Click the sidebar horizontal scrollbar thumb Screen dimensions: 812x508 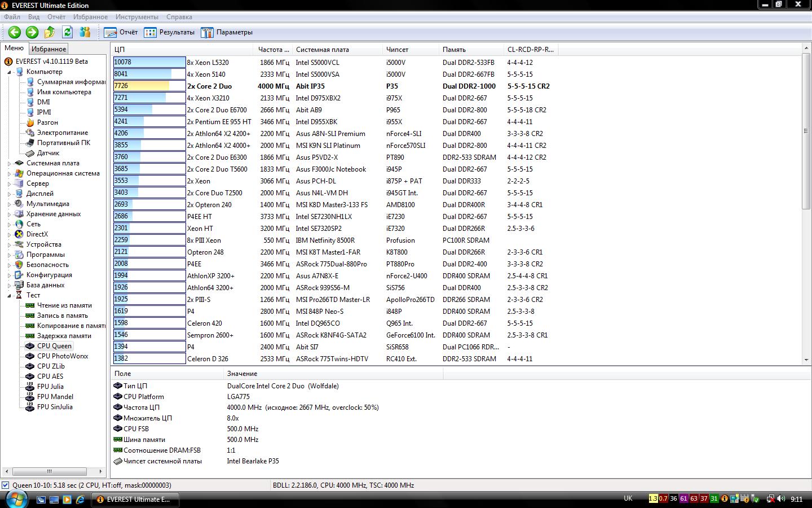[49, 471]
